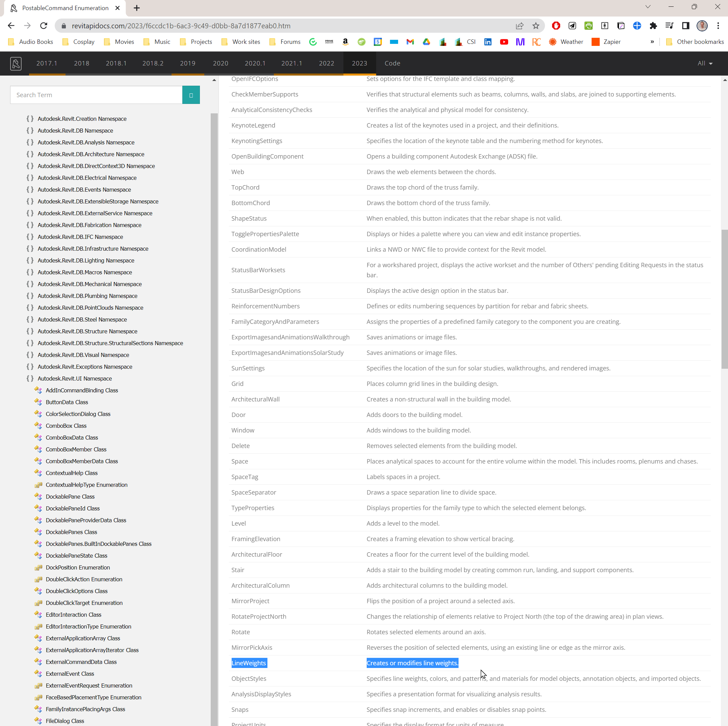Switch to the 2022 version tab
This screenshot has width=728, height=726.
coord(326,63)
